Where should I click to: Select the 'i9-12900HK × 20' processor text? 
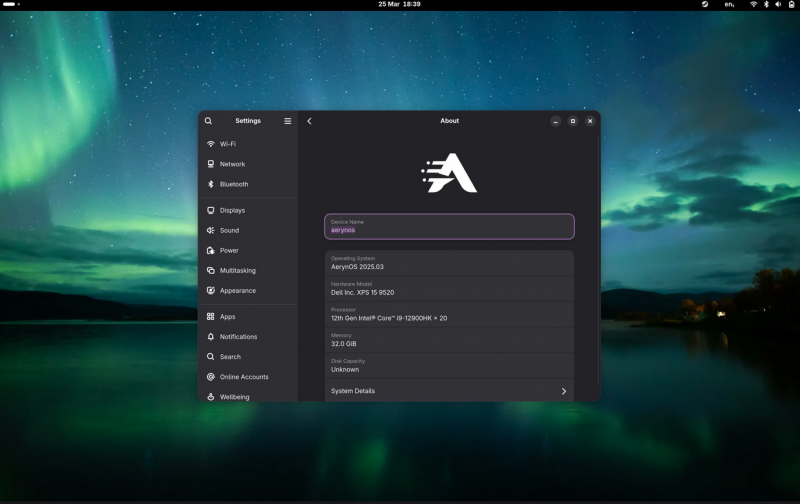(421, 318)
